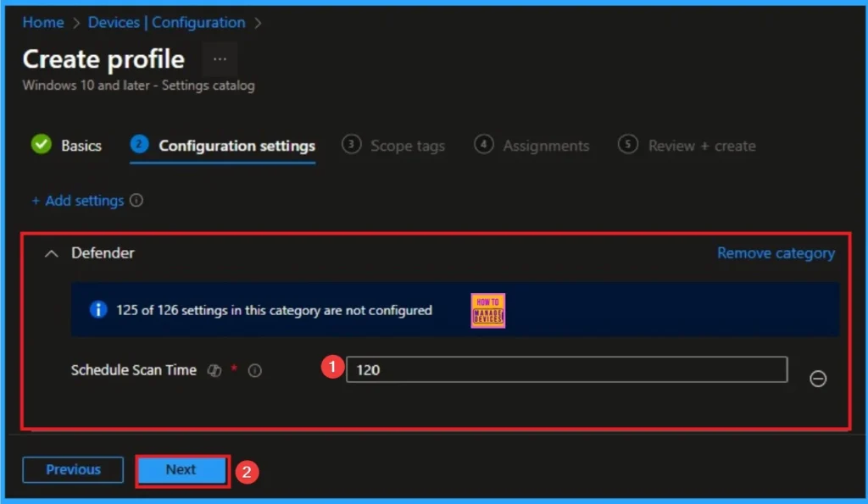Click the info icon next to Schedule Scan Time

pos(254,370)
